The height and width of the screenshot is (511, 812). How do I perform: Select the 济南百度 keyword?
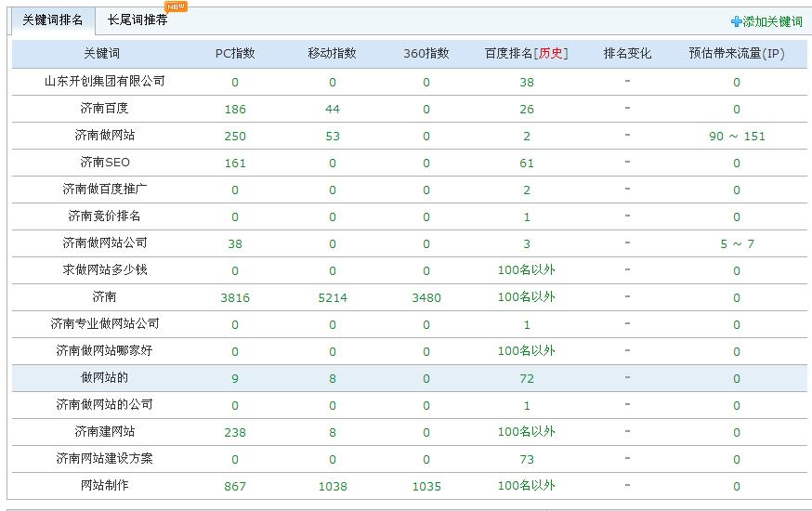coord(104,109)
